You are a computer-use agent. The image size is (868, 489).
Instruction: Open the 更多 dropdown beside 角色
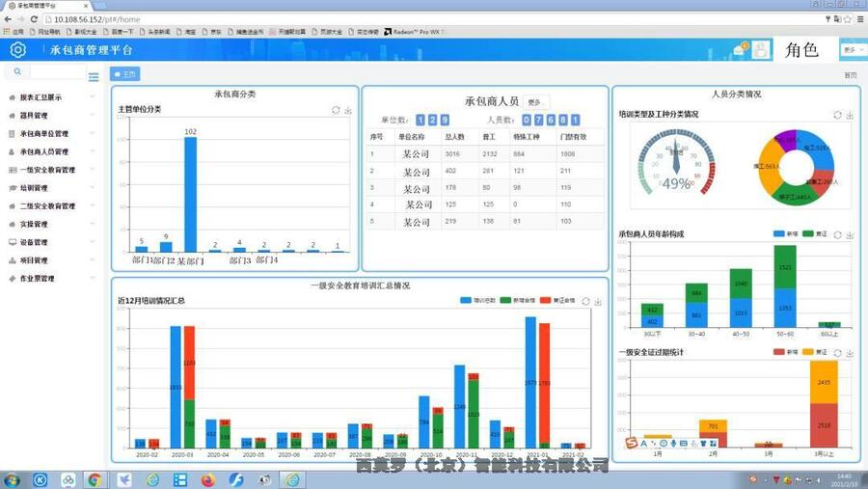[x=851, y=50]
